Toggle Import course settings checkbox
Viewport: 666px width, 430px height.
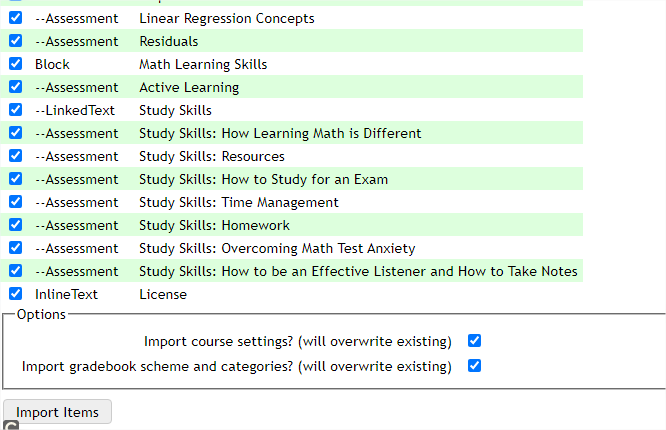475,340
